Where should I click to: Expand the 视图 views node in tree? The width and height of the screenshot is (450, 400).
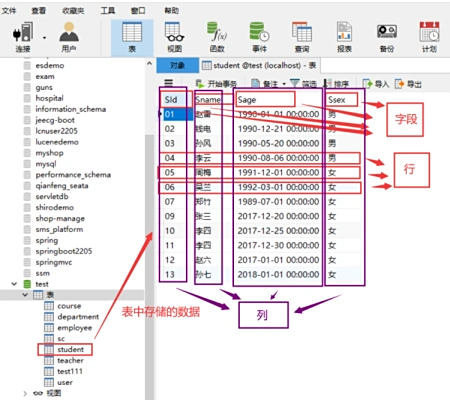point(25,393)
